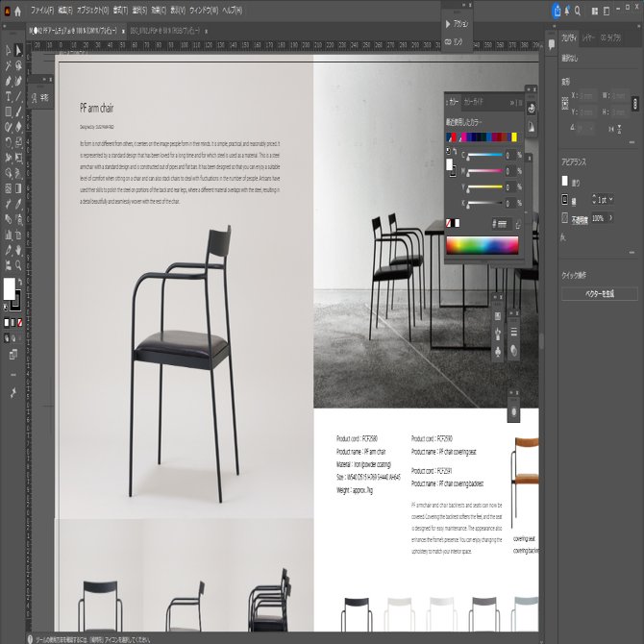Viewport: 644px width, 644px height.
Task: Select the Paintbrush tool
Action: pos(18,111)
